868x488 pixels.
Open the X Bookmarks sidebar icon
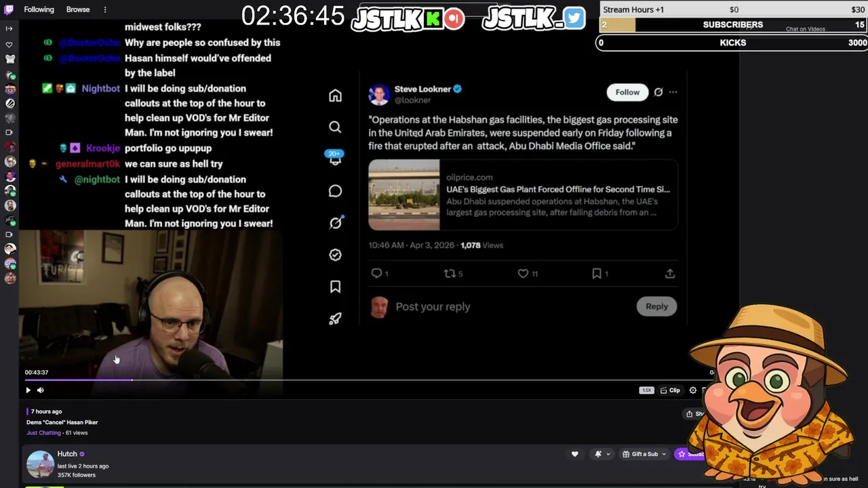pyautogui.click(x=335, y=287)
